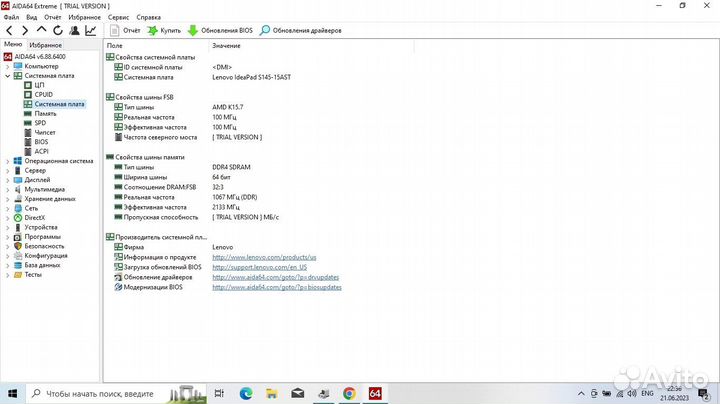Switch to the Меню tab in the sidebar
720x404 pixels.
pyautogui.click(x=13, y=44)
